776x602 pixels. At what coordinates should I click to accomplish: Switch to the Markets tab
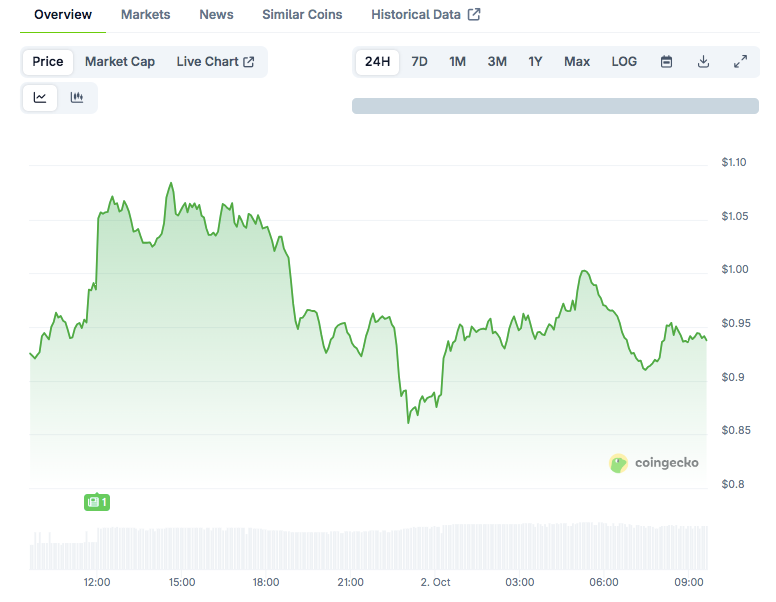145,14
